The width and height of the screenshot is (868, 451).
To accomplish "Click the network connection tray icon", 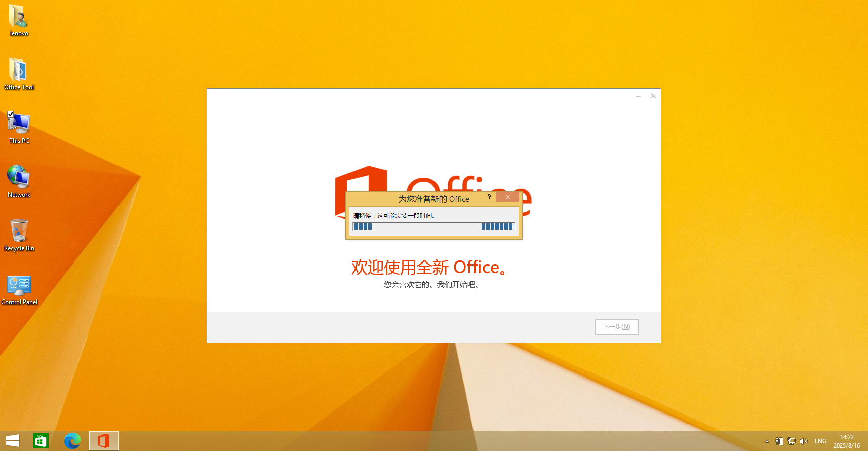I will pyautogui.click(x=792, y=441).
